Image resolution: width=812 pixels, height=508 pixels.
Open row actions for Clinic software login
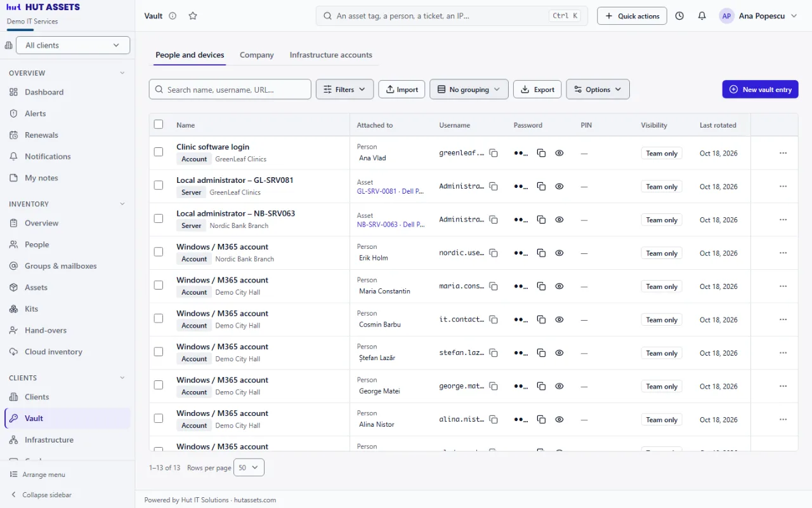[x=783, y=153]
